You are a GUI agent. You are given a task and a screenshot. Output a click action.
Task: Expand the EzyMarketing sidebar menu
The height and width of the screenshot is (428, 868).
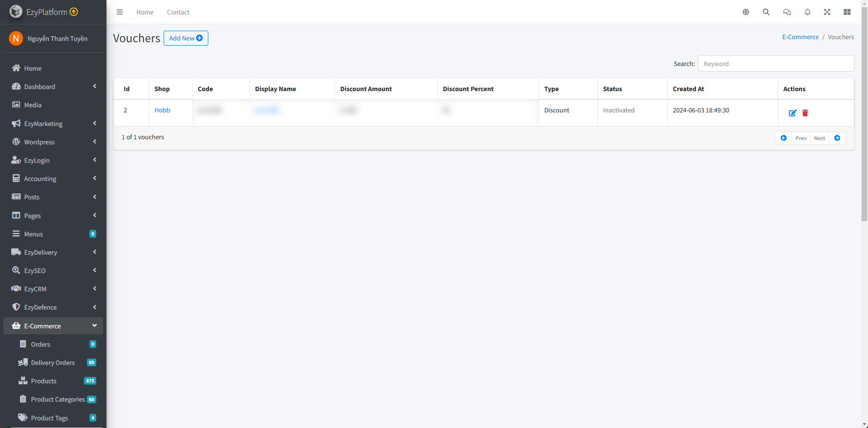[x=53, y=124]
